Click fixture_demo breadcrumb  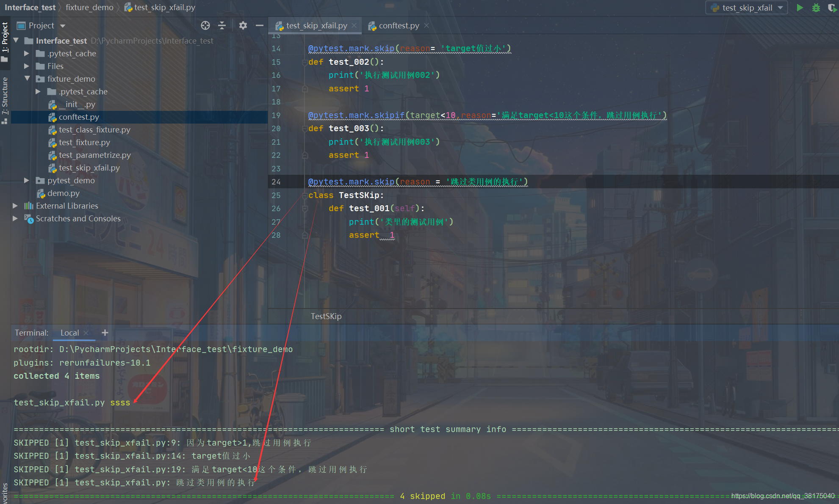coord(89,7)
